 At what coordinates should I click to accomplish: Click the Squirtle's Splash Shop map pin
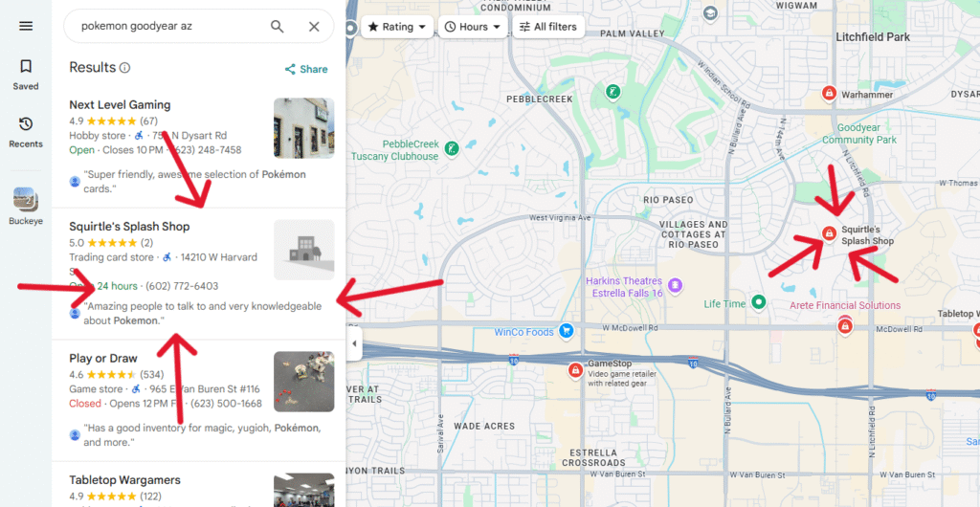click(x=829, y=233)
